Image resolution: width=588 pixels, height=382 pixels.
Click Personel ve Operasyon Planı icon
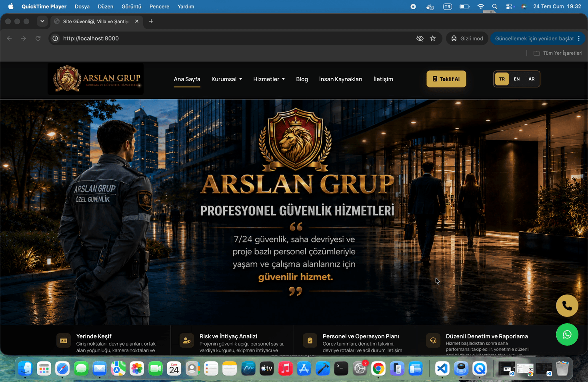pyautogui.click(x=310, y=340)
